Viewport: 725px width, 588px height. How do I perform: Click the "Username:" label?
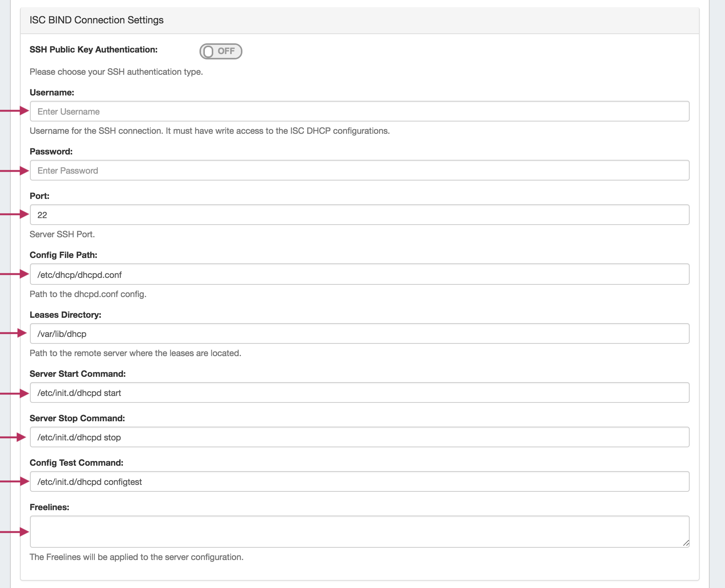[52, 93]
